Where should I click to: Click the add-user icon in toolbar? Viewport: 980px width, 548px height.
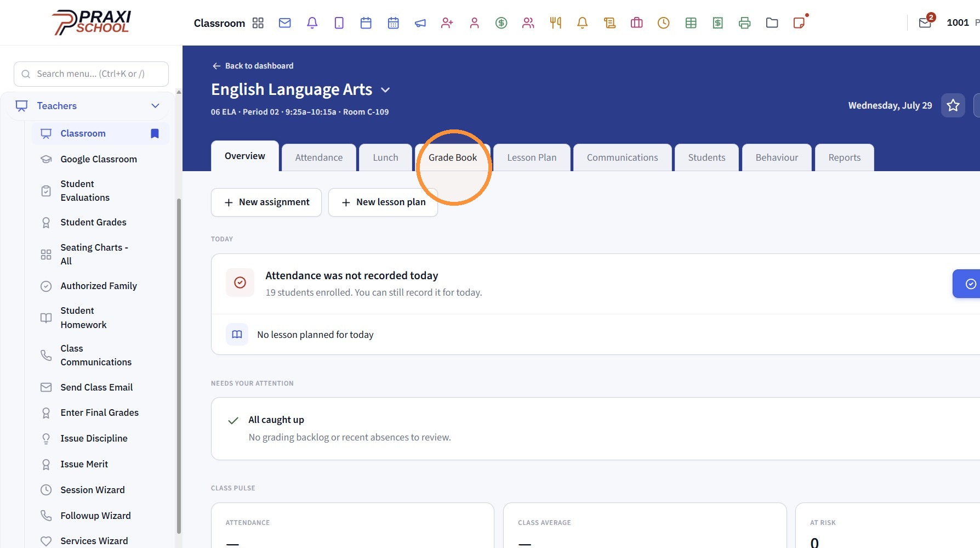coord(447,23)
